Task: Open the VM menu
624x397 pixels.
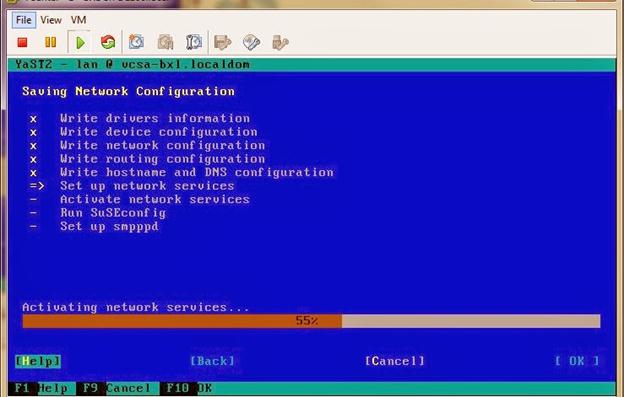Action: point(78,20)
